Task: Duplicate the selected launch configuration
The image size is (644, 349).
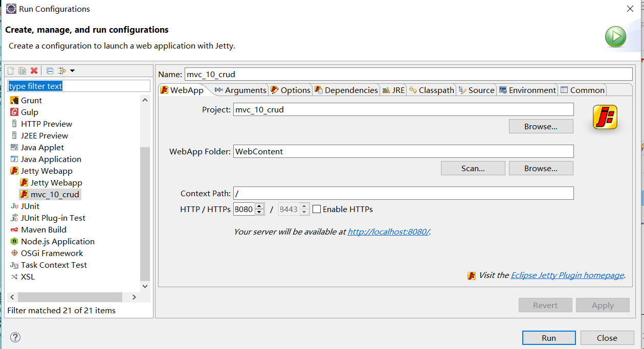Action: pyautogui.click(x=21, y=71)
